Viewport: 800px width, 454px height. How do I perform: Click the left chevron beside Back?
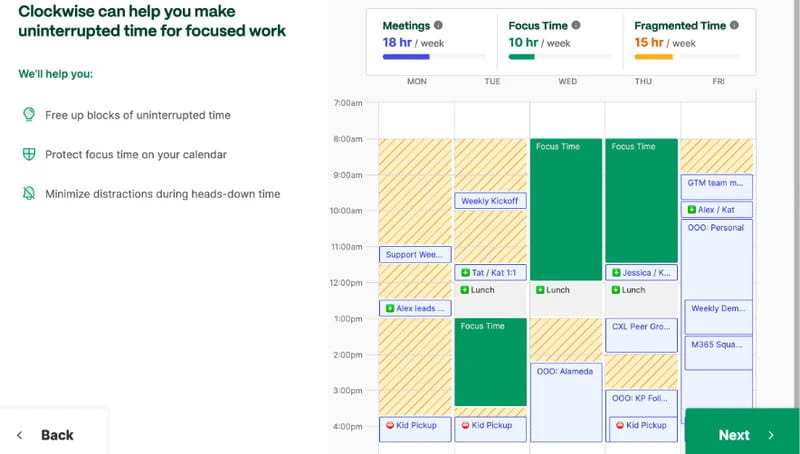tap(19, 435)
